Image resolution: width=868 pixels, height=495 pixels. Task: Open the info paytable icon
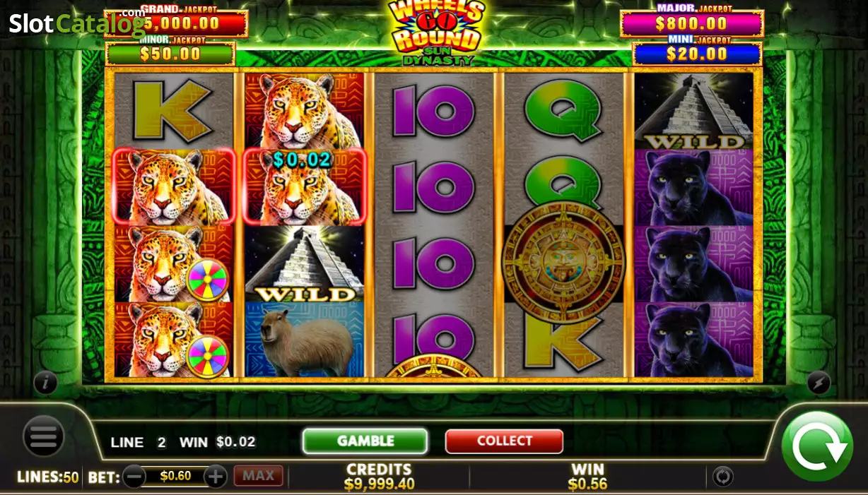pos(45,383)
